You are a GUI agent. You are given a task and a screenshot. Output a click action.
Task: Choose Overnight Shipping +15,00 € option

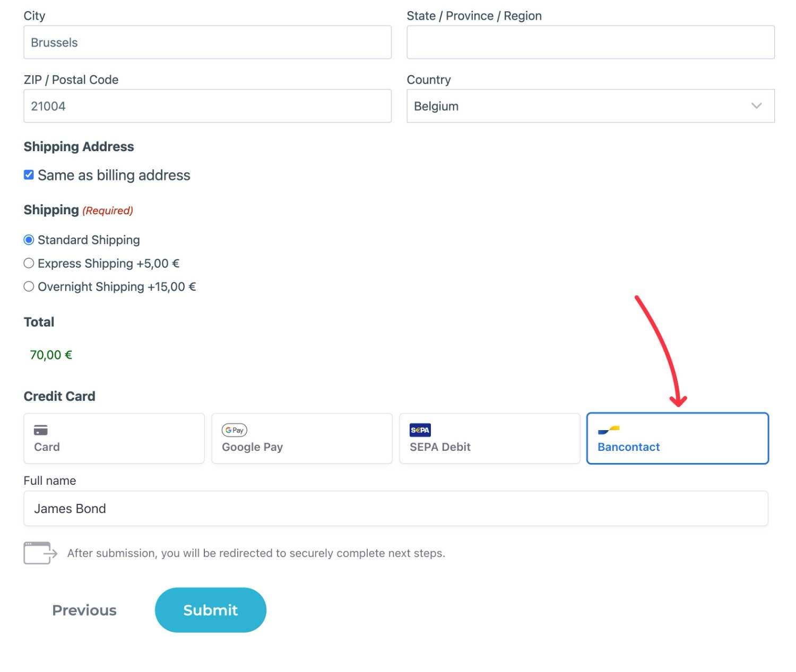pyautogui.click(x=29, y=287)
